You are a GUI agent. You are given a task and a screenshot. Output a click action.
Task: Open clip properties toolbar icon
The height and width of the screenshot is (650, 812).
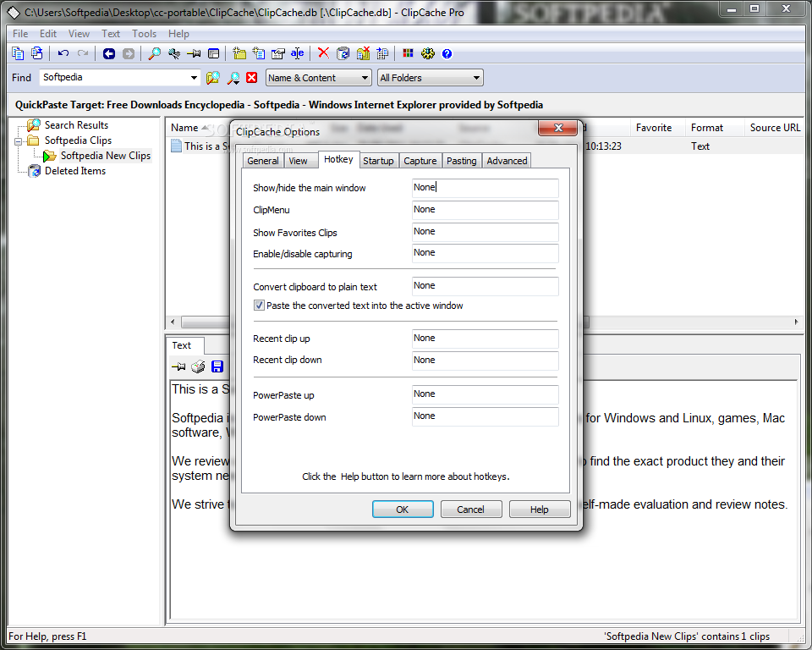point(278,53)
